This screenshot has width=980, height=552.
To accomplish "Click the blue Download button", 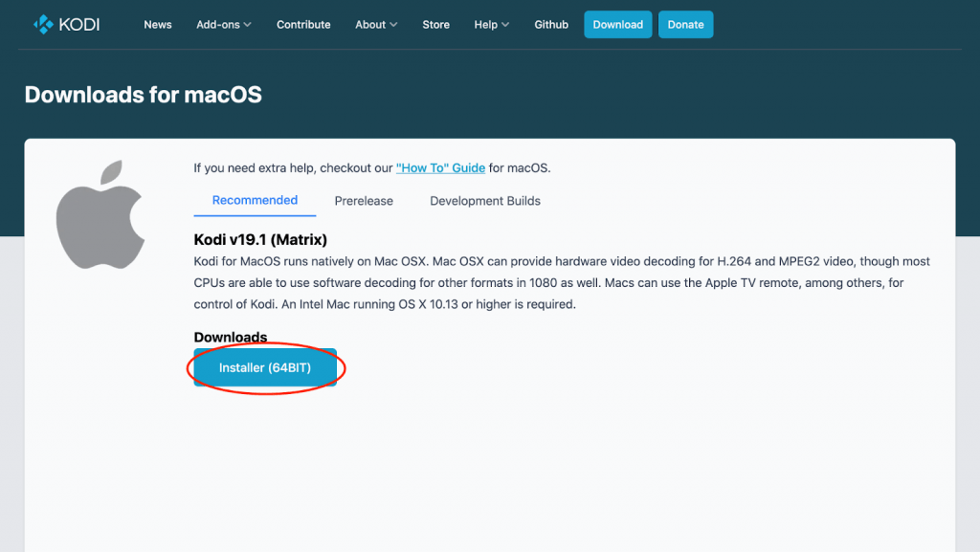I will tap(618, 24).
